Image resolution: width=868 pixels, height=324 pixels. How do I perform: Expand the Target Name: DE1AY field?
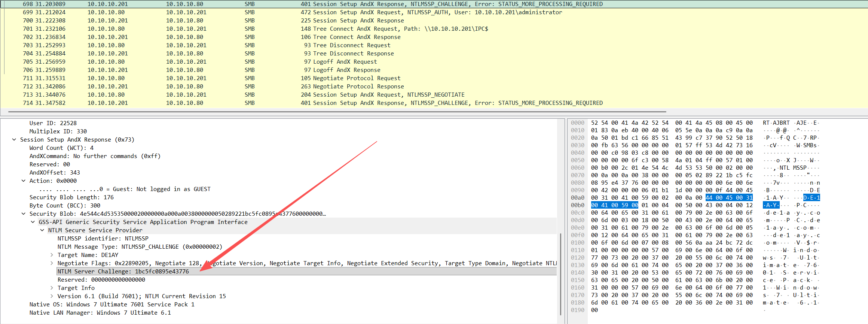(x=52, y=255)
